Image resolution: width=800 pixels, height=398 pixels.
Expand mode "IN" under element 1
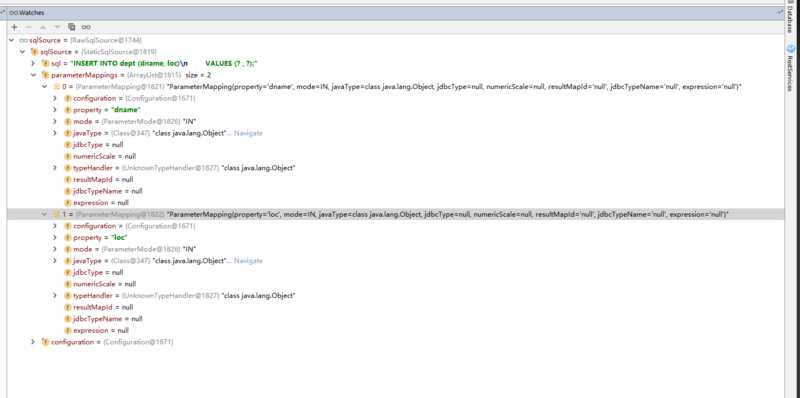point(56,249)
